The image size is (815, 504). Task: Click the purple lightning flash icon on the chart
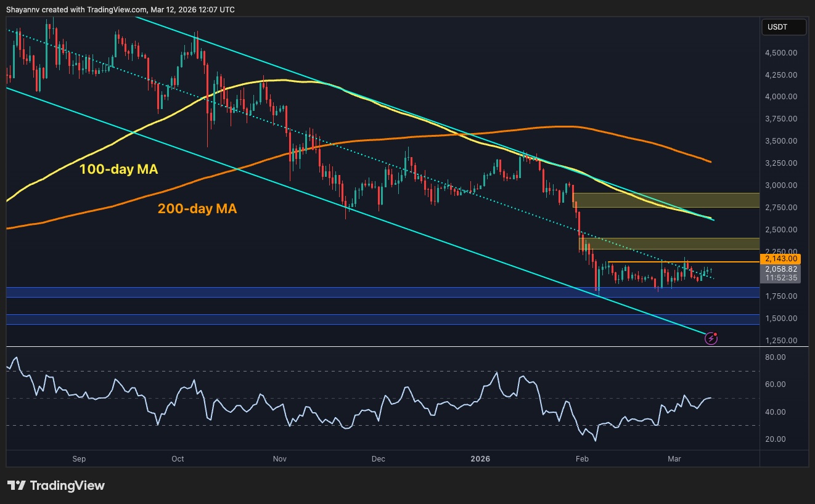point(712,337)
